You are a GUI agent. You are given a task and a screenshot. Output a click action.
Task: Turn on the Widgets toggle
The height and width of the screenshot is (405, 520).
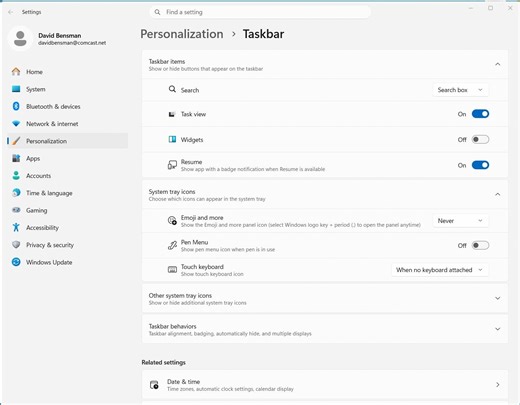click(x=480, y=139)
